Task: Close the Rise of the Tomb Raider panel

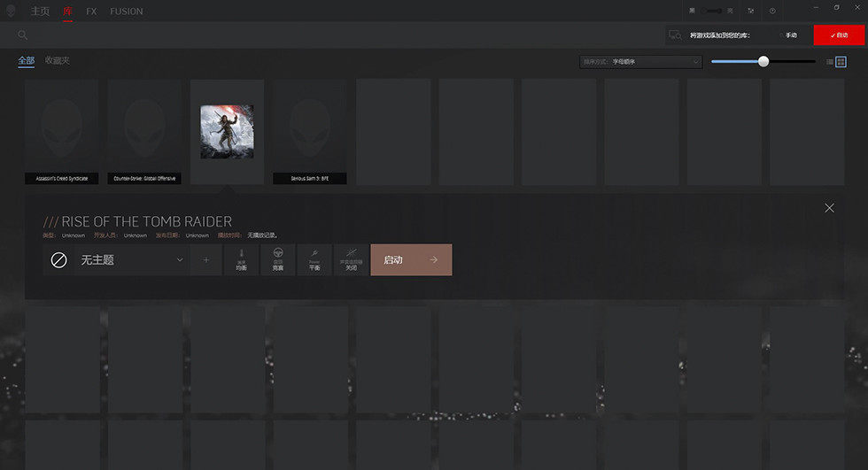Action: [x=829, y=208]
